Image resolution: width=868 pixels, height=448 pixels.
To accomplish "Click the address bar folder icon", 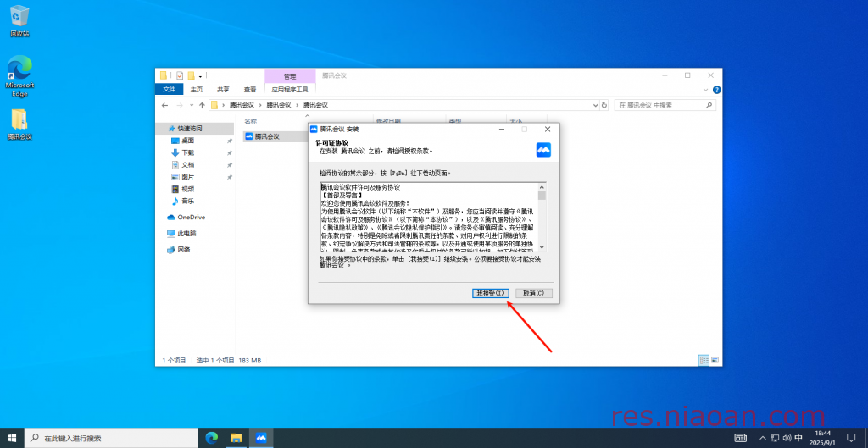I will click(214, 105).
